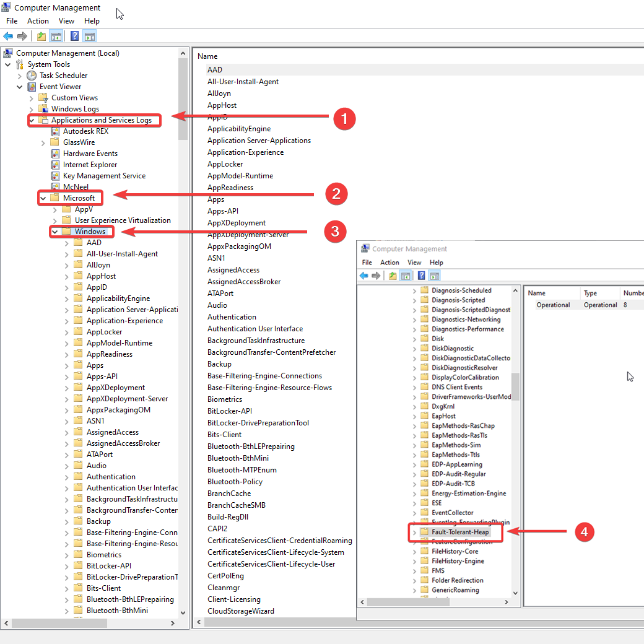Click Back arrow in main window toolbar
This screenshot has width=644, height=644.
[9, 37]
